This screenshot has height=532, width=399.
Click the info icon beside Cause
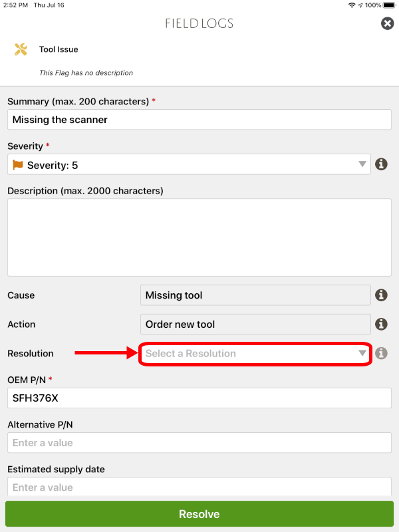[x=381, y=295]
